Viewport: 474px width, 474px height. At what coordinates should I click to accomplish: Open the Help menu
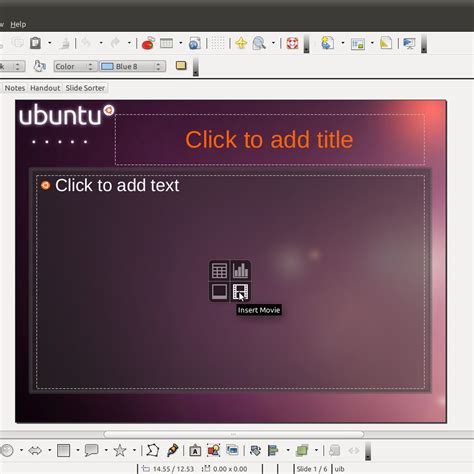(18, 24)
